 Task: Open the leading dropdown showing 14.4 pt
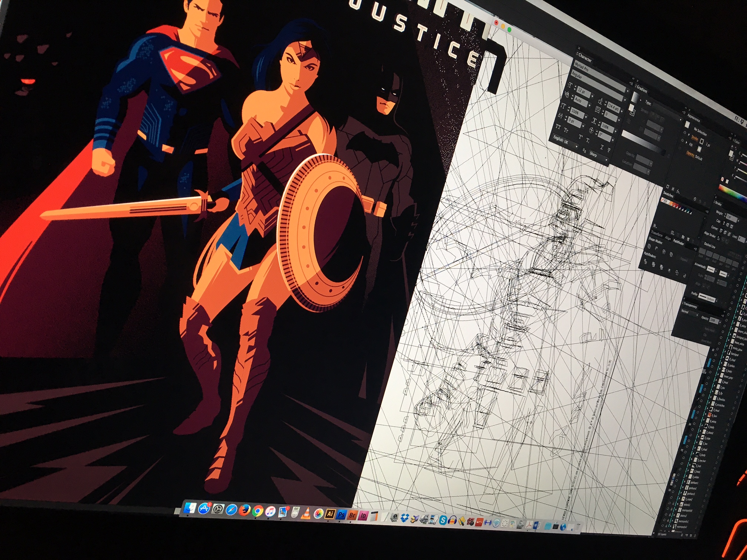tap(622, 111)
